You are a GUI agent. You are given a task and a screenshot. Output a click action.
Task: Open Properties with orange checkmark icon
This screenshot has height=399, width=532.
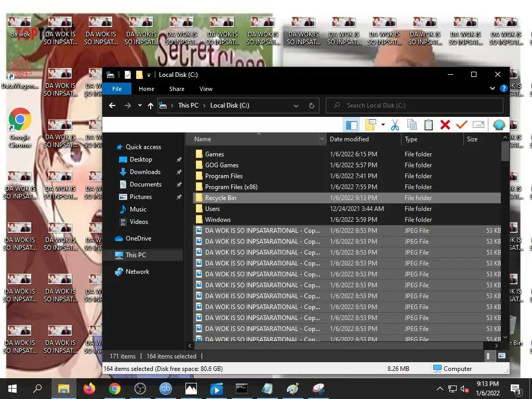pos(461,125)
